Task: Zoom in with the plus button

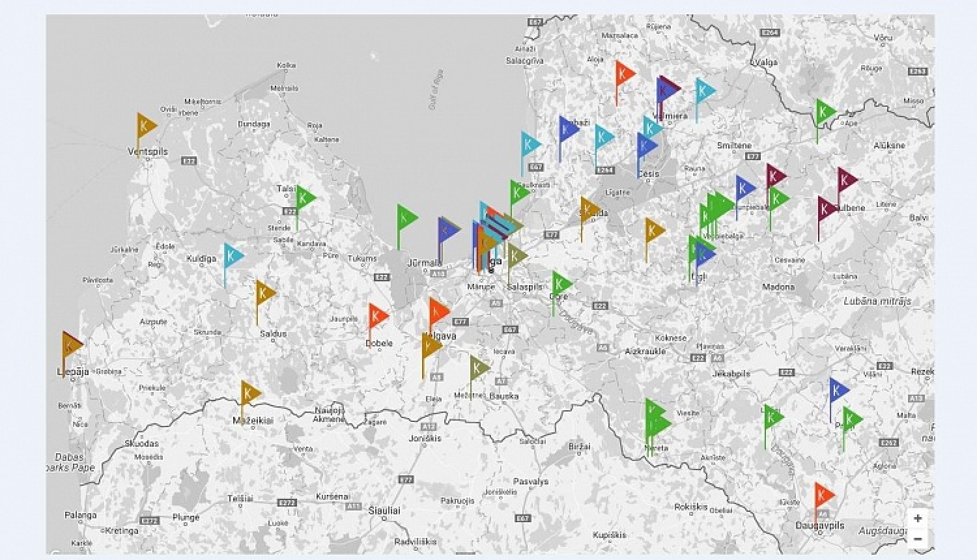Action: (918, 518)
